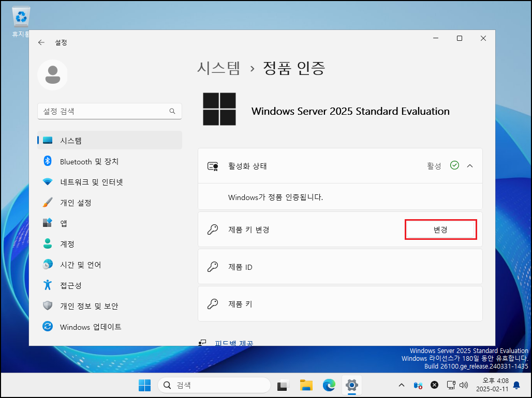
Task: Maximize the 설정 window
Action: [x=460, y=38]
